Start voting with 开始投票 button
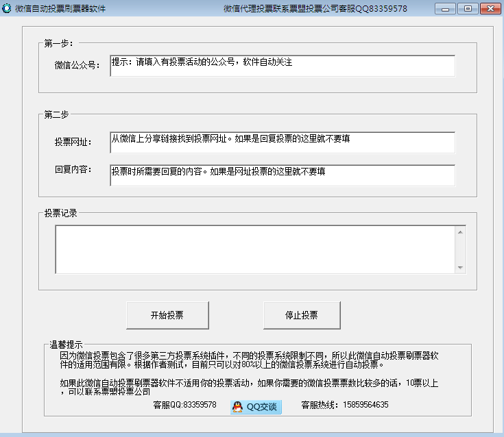The width and height of the screenshot is (504, 437). pyautogui.click(x=167, y=315)
